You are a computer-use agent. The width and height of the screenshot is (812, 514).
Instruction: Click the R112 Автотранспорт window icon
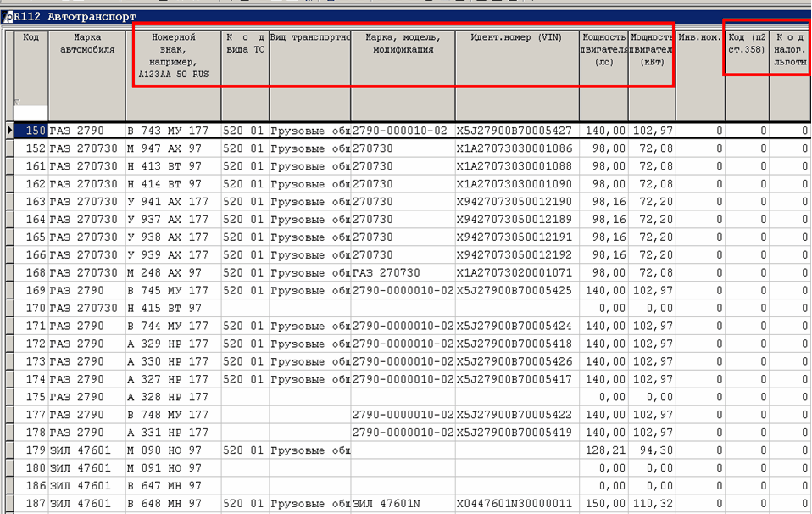[x=8, y=17]
